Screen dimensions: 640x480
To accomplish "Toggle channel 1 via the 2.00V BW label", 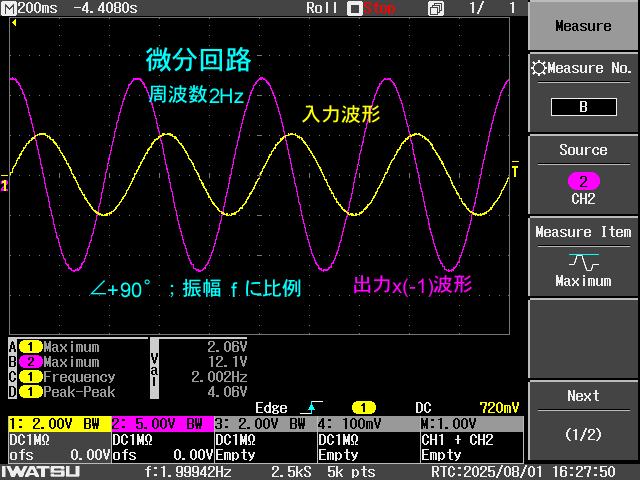I will 58,424.
